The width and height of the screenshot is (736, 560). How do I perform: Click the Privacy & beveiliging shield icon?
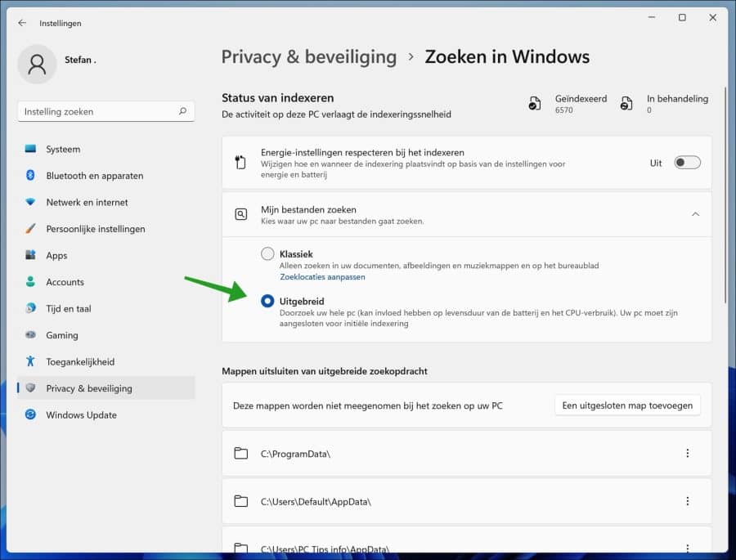(30, 388)
